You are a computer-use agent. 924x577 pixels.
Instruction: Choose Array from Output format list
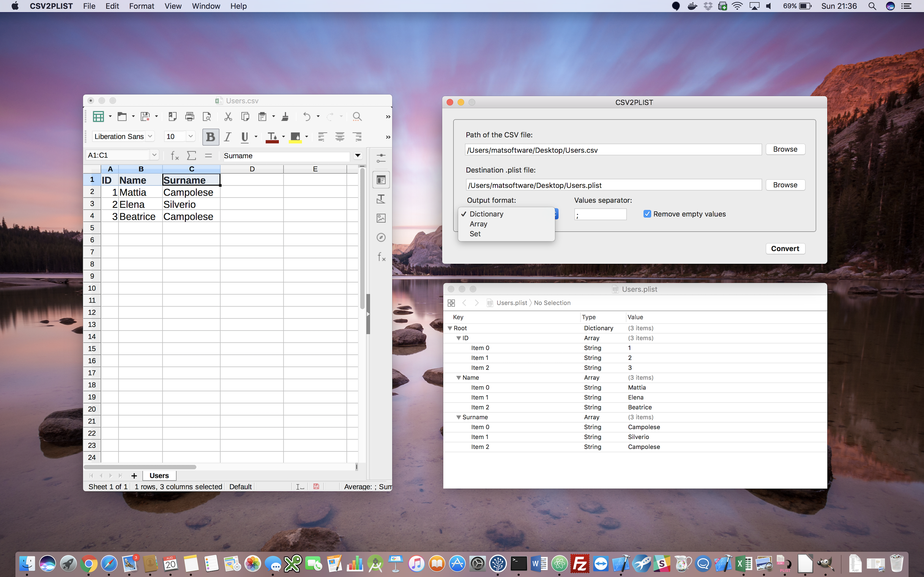(x=478, y=224)
